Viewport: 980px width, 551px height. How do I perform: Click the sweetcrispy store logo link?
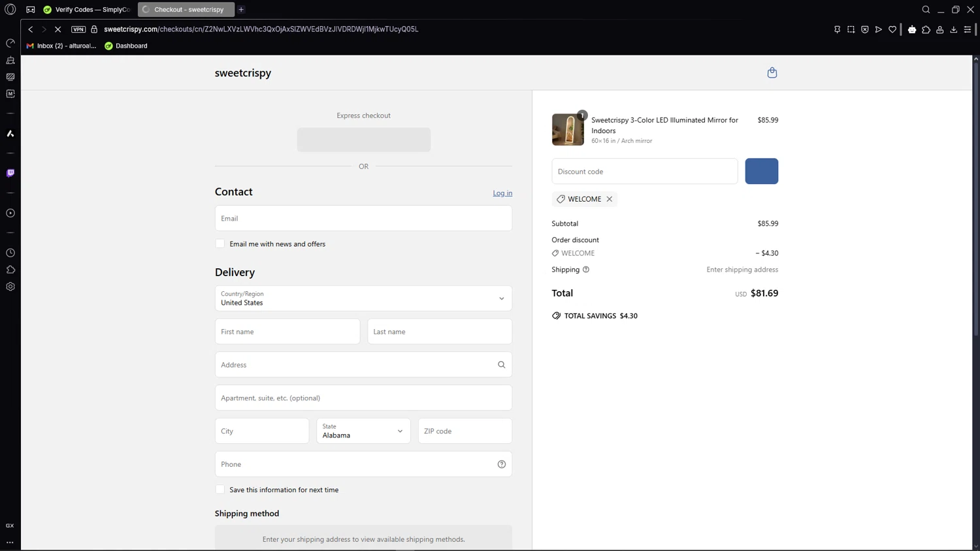coord(243,73)
